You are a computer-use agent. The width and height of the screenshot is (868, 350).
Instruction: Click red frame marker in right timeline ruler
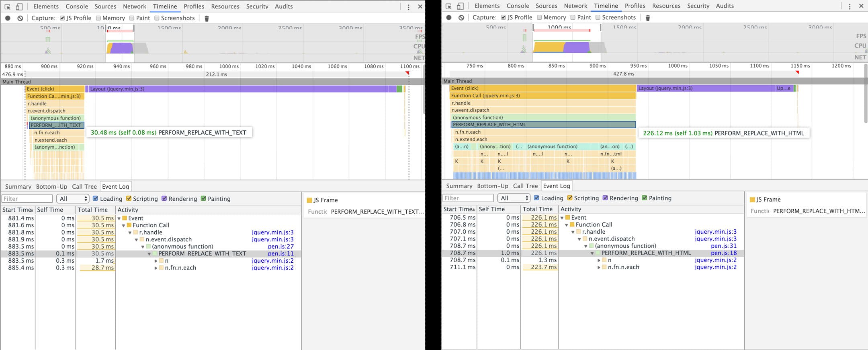pos(797,72)
